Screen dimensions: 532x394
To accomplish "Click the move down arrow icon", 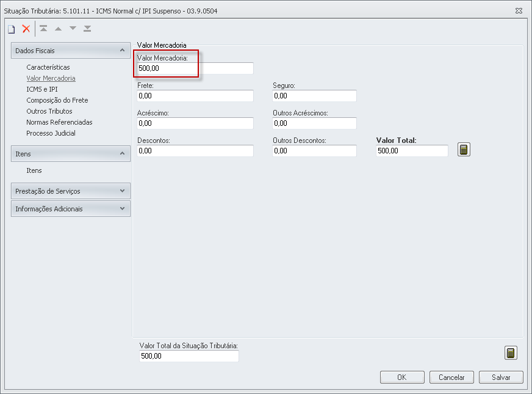I will (x=73, y=29).
